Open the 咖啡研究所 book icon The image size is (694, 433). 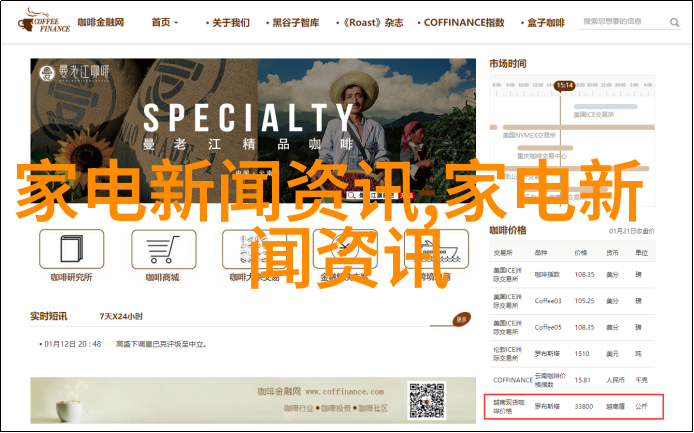click(x=71, y=249)
